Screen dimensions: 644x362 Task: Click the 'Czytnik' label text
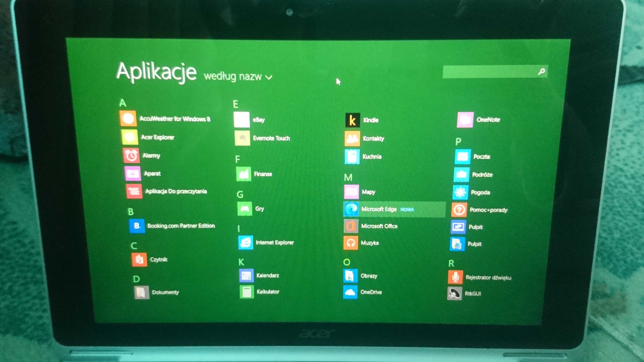click(159, 259)
